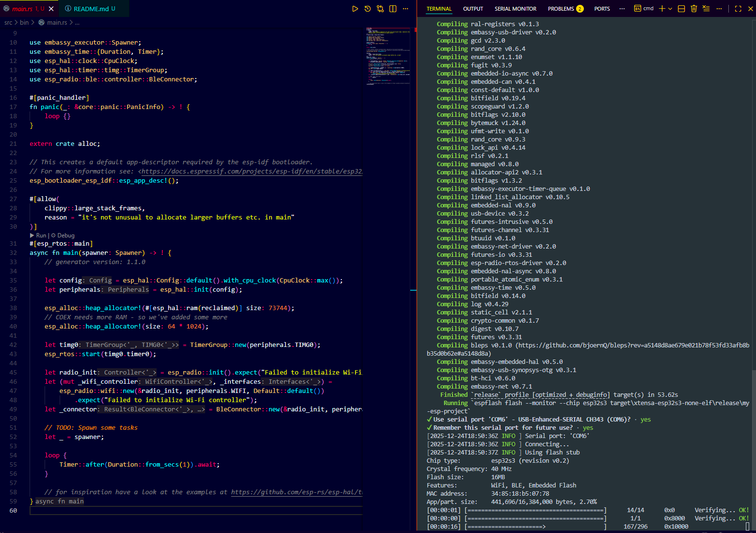Screen dimensions: 756x533
Task: Select the TERMINAL panel tab
Action: [439, 9]
